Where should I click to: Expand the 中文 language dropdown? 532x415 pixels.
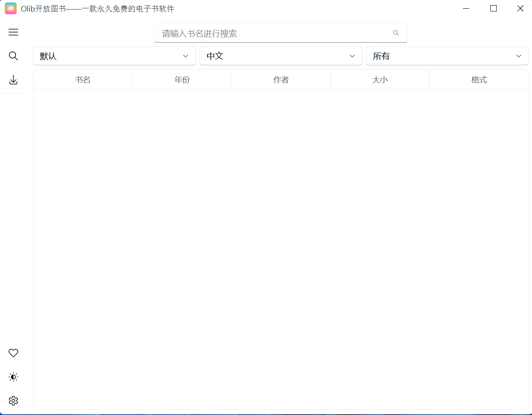click(x=281, y=56)
